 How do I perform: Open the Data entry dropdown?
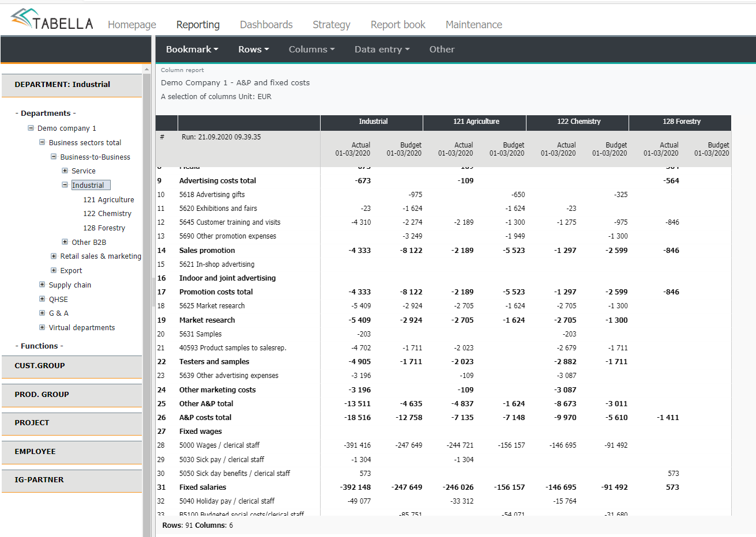tap(382, 50)
